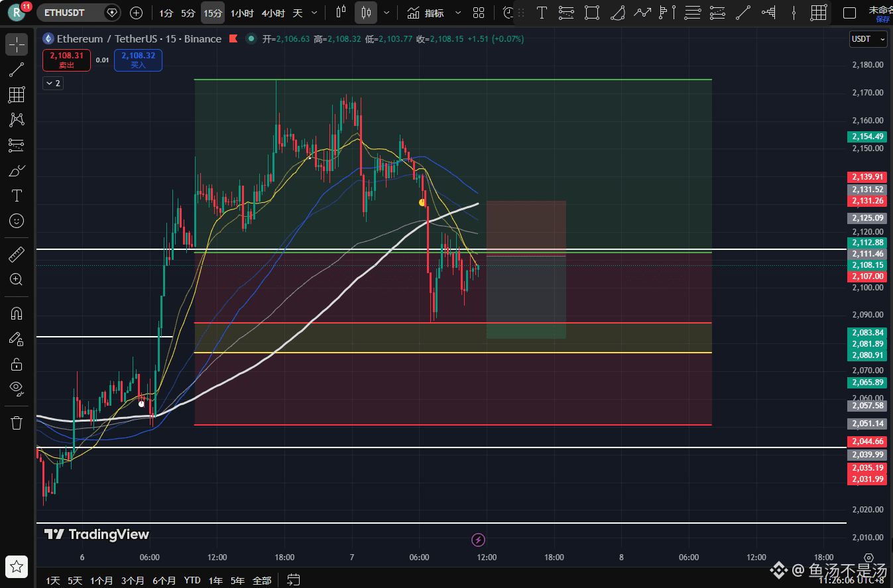Set range to 3个月
This screenshot has height=588, width=893.
(x=133, y=581)
